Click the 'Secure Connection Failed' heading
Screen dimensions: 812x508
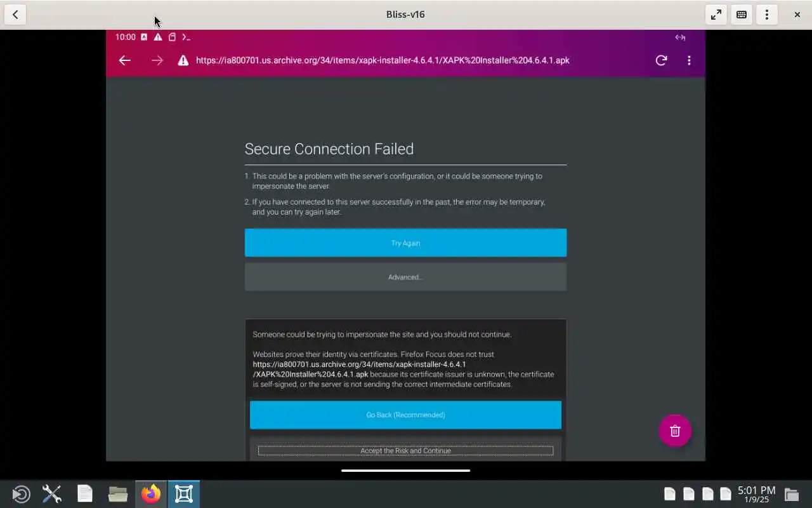[x=329, y=149]
